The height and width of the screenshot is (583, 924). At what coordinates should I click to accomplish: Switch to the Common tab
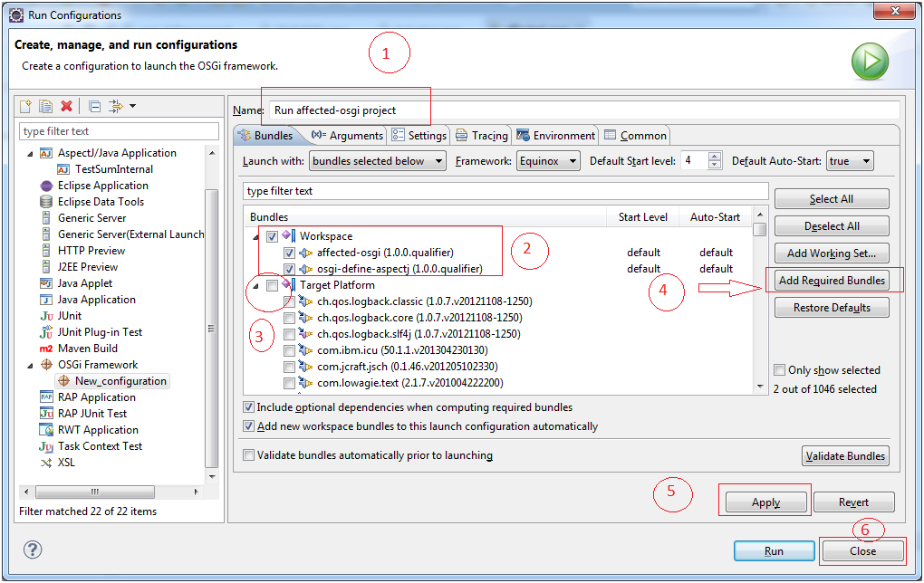[x=635, y=136]
